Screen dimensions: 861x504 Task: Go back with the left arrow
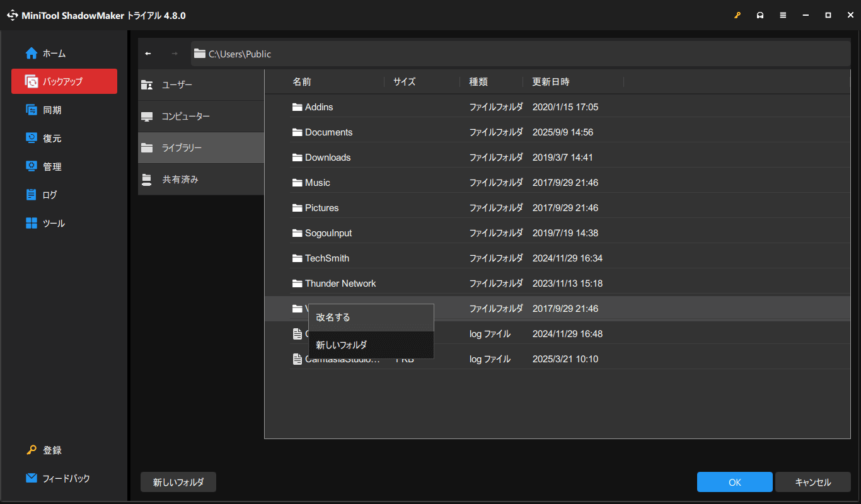point(148,54)
